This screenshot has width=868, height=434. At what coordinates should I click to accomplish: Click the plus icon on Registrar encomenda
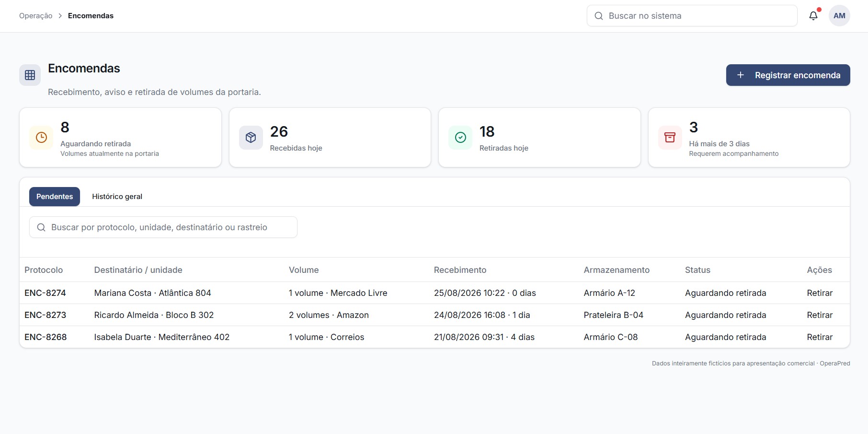741,75
